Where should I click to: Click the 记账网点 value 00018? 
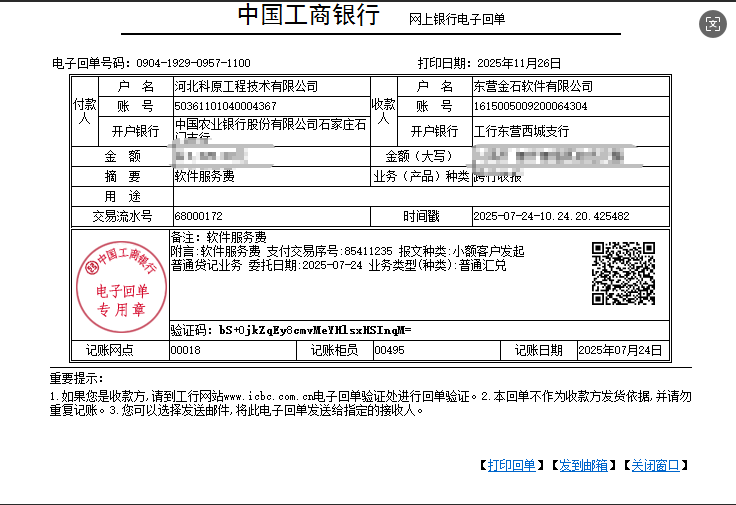point(186,350)
